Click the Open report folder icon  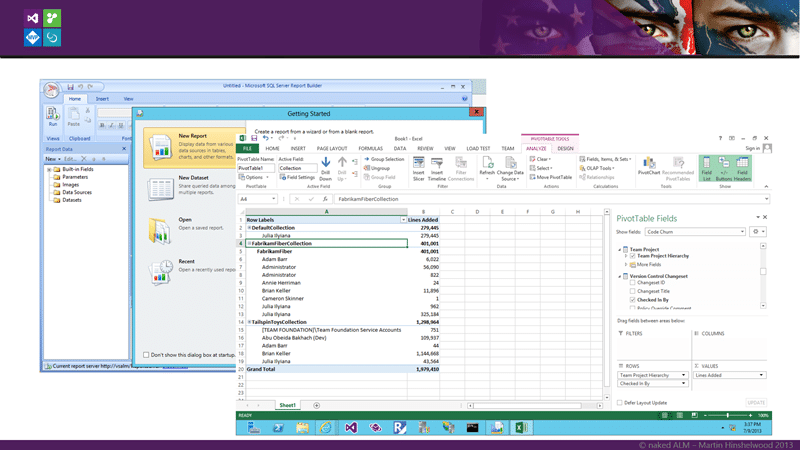point(160,231)
